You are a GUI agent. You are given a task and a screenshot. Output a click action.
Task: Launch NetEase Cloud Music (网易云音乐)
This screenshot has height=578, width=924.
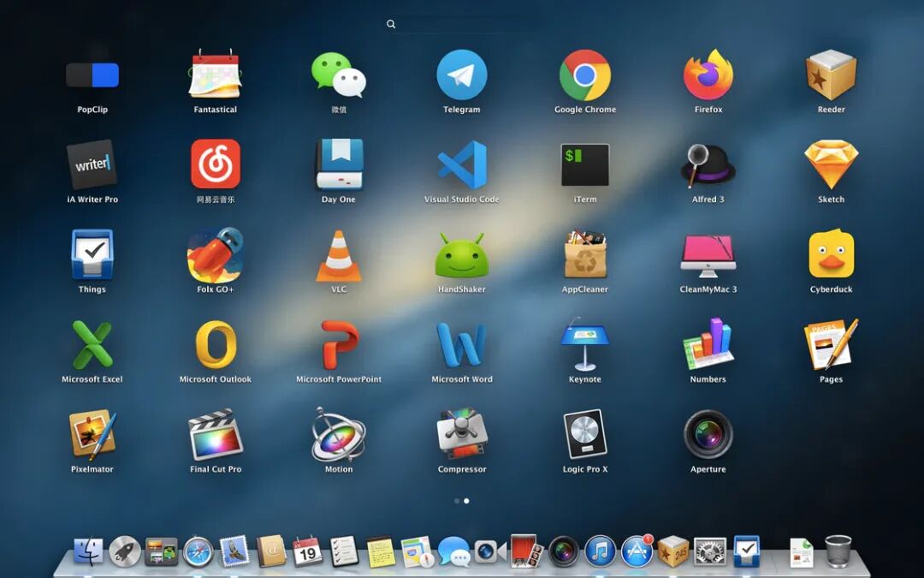[215, 164]
